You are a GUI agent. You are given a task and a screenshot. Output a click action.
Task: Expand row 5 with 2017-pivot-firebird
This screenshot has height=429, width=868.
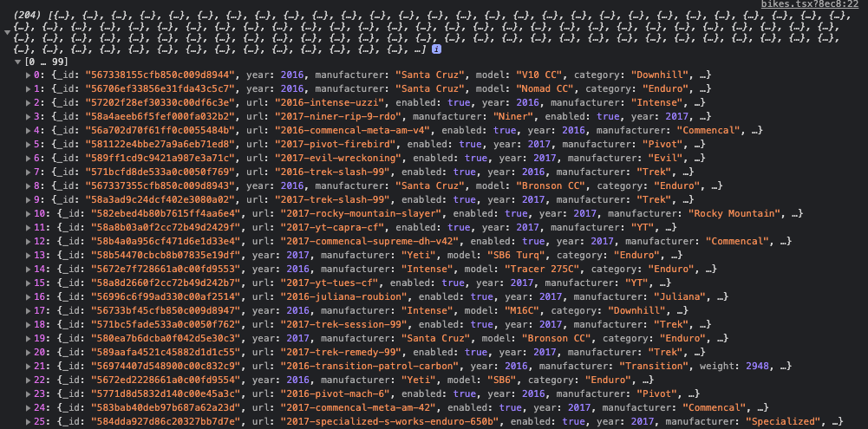tap(29, 144)
